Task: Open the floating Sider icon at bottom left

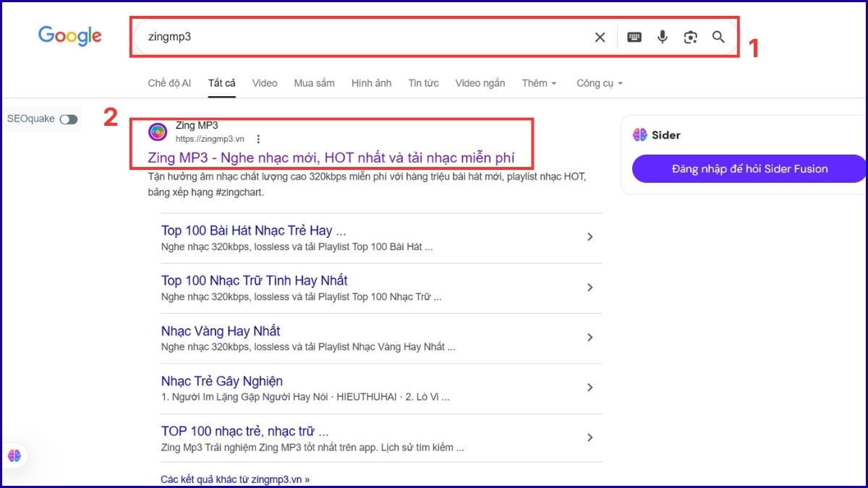Action: click(14, 455)
